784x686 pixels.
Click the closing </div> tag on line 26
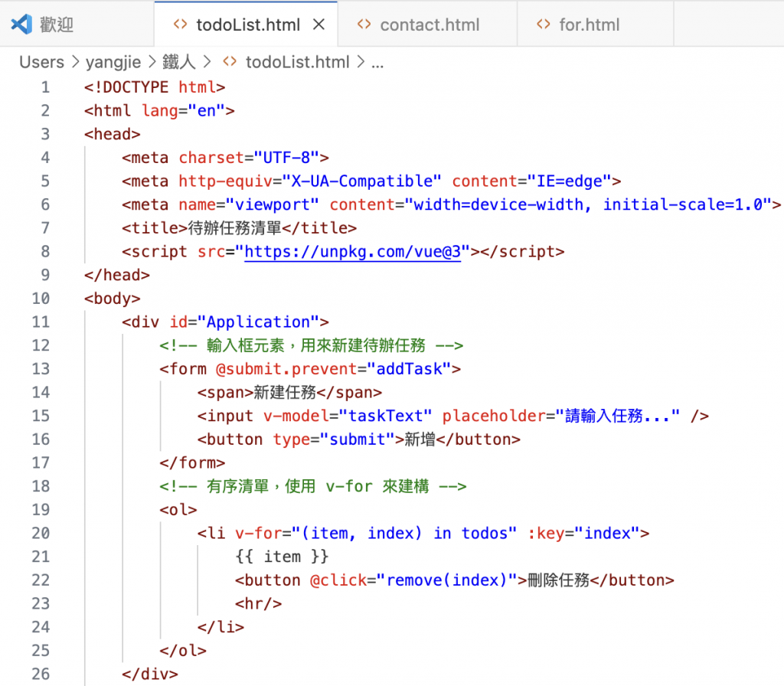[x=150, y=675]
